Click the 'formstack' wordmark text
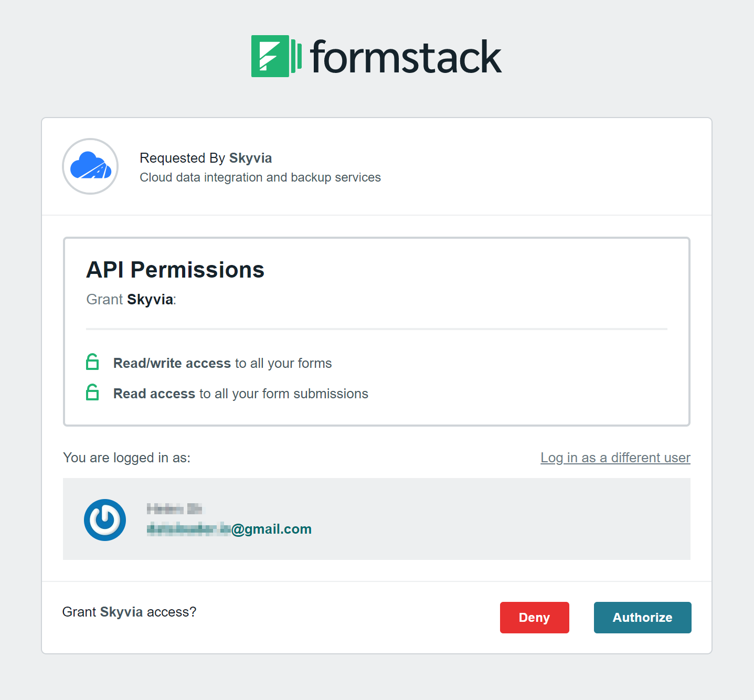This screenshot has height=700, width=754. pyautogui.click(x=406, y=57)
